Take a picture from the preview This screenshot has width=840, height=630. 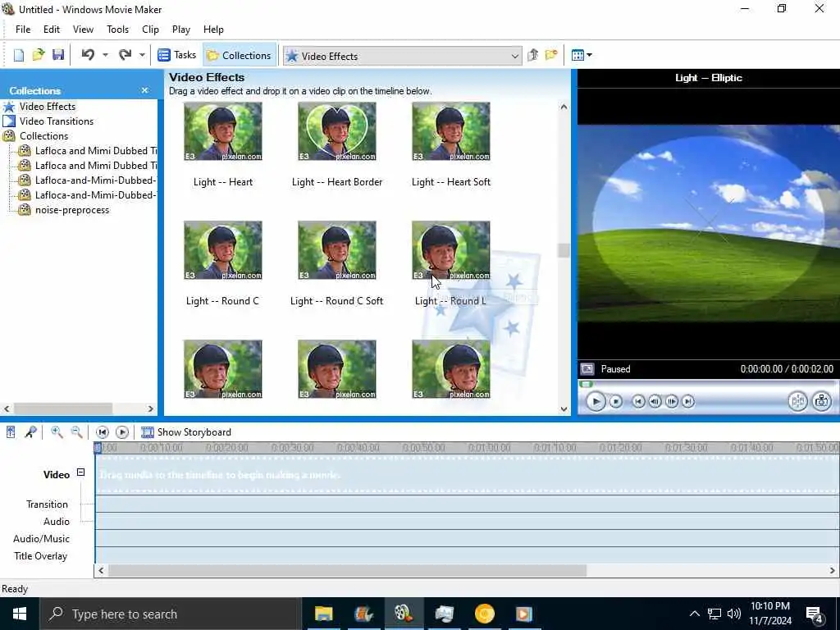(x=821, y=401)
